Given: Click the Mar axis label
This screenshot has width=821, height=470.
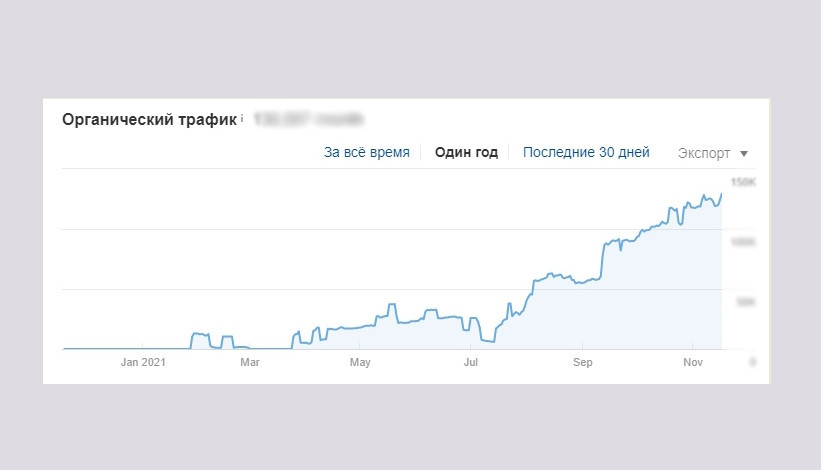Looking at the screenshot, I should 250,362.
